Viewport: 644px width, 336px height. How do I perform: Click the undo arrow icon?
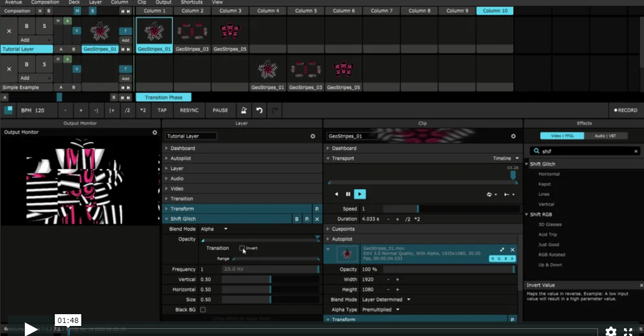[x=259, y=110]
